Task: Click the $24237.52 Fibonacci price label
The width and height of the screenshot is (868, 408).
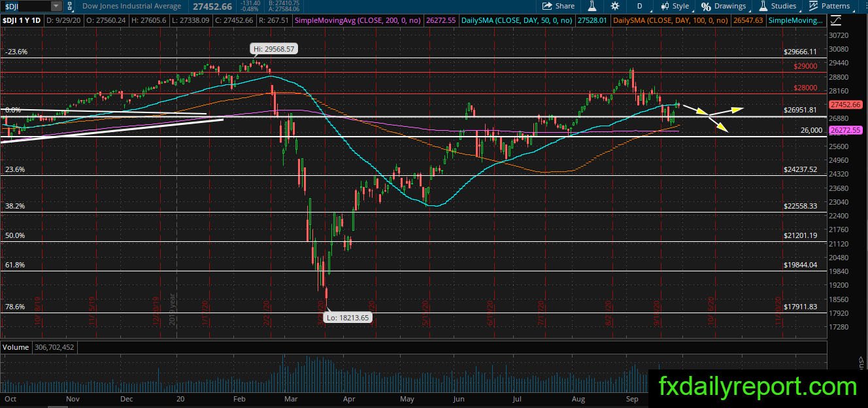Action: [x=801, y=169]
